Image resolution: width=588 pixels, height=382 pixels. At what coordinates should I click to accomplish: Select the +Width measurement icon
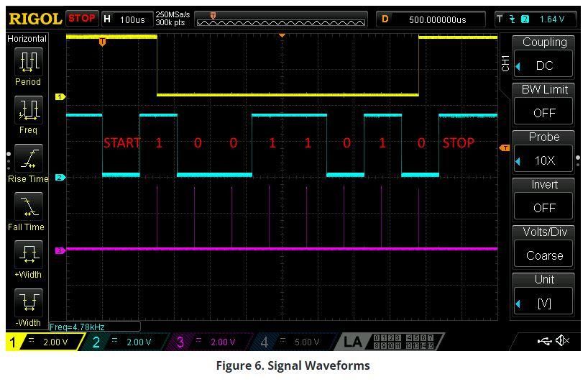[29, 255]
